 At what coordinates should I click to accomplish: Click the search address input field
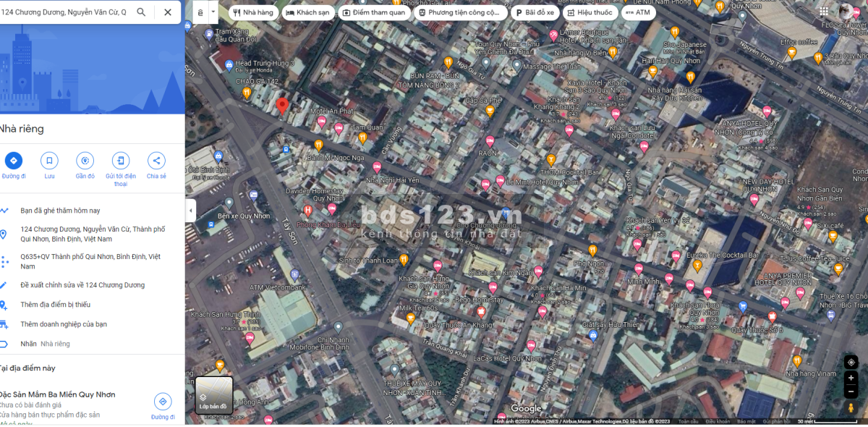(65, 12)
